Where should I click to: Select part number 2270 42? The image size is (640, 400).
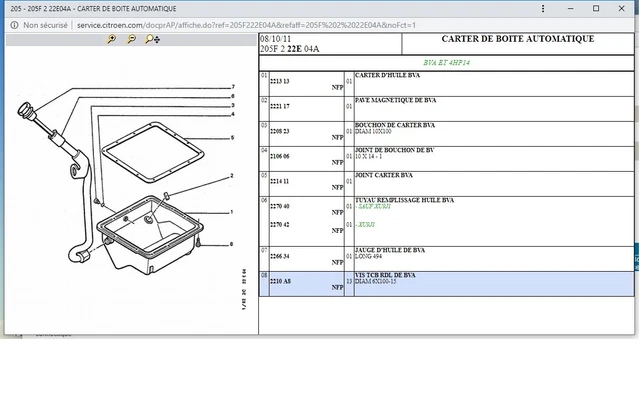[280, 224]
